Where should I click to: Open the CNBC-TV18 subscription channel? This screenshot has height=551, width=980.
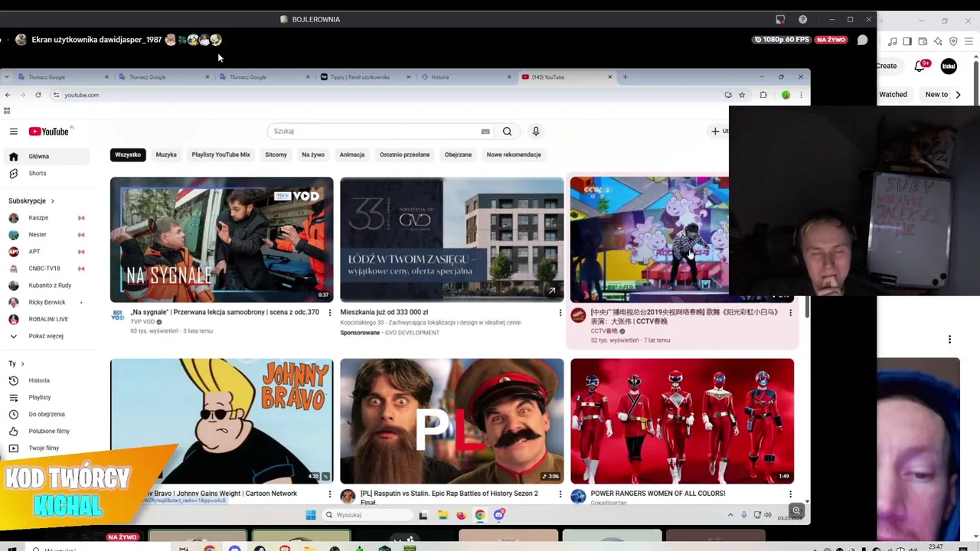tap(46, 268)
